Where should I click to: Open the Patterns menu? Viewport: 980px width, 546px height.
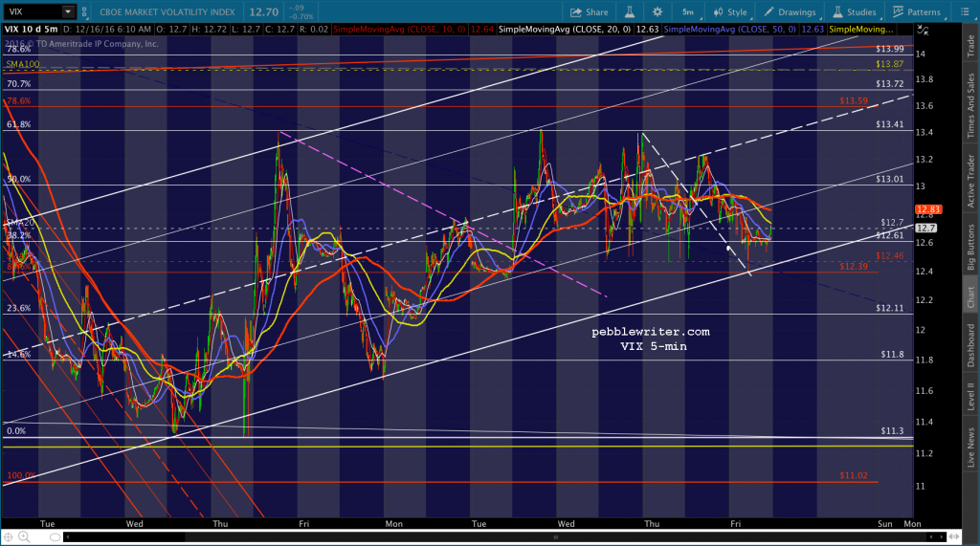[x=917, y=11]
